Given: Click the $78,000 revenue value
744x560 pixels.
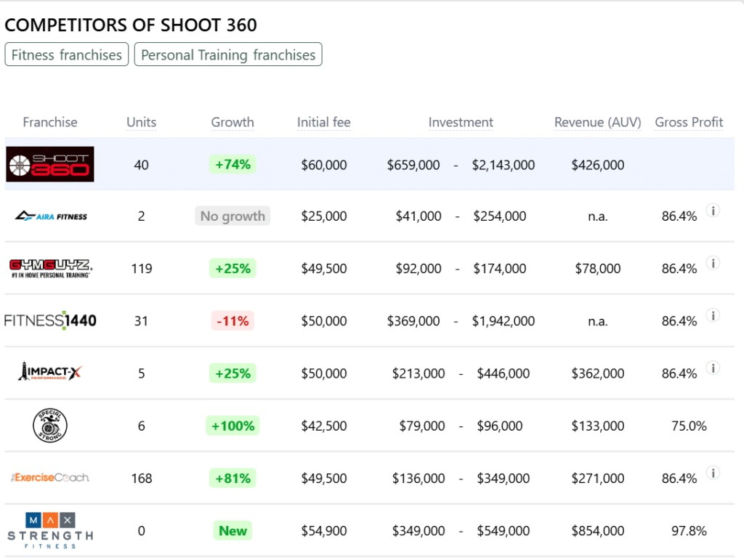Looking at the screenshot, I should tap(598, 269).
